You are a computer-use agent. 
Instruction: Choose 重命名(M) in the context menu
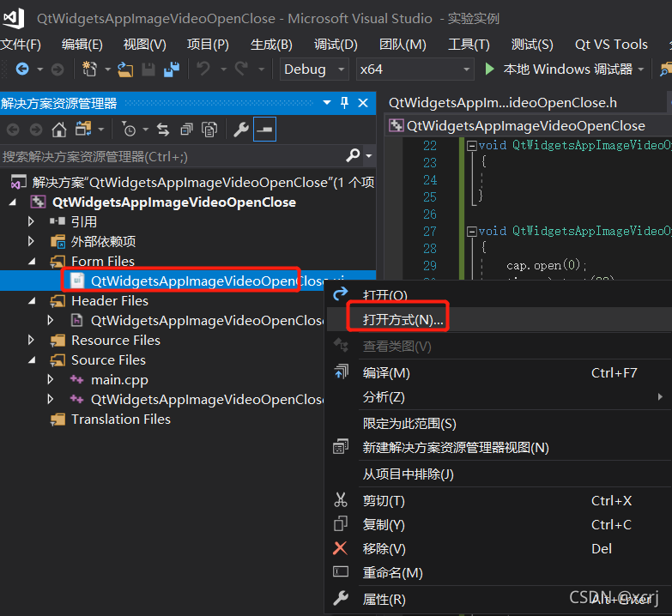[x=499, y=572]
